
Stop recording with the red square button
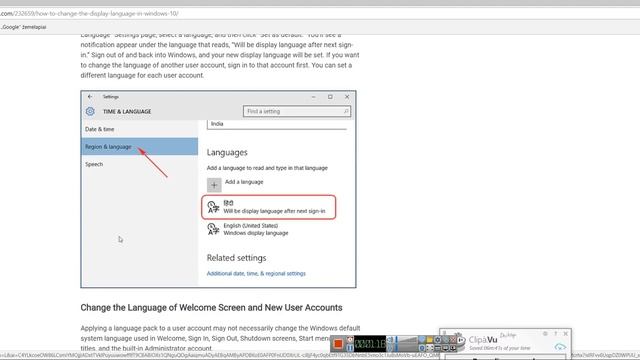pyautogui.click(x=338, y=344)
